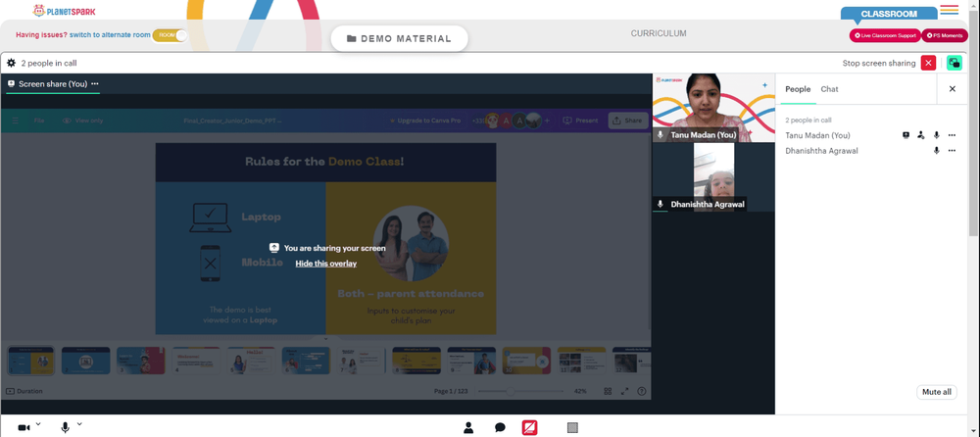This screenshot has width=980, height=437.
Task: Expand camera device options chevron
Action: tap(38, 424)
